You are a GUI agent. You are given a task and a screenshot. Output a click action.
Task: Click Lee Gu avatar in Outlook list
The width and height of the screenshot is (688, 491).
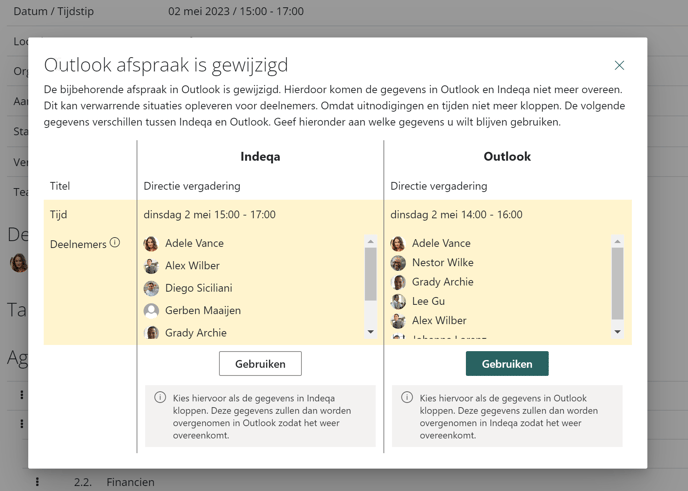[398, 301]
